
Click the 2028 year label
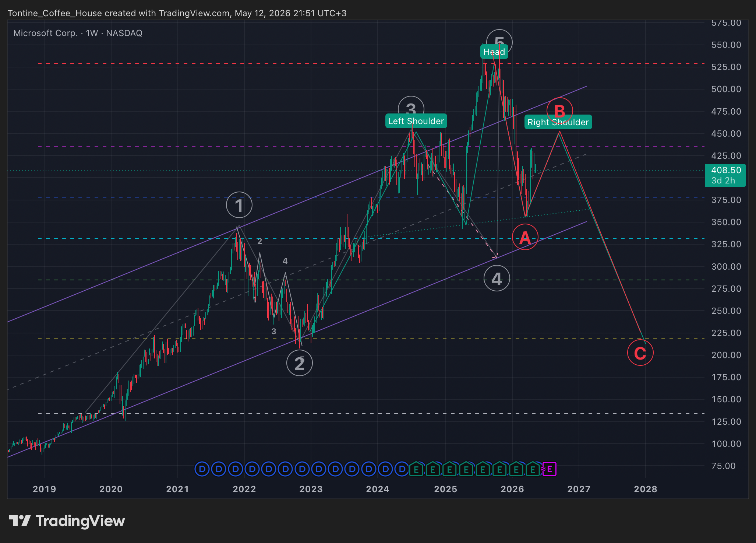(x=646, y=489)
